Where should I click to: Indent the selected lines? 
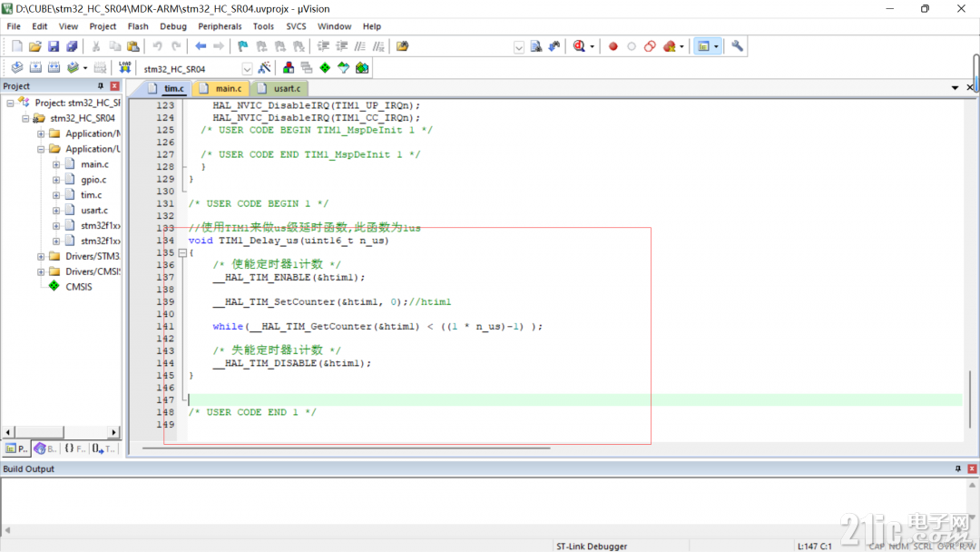pos(323,46)
